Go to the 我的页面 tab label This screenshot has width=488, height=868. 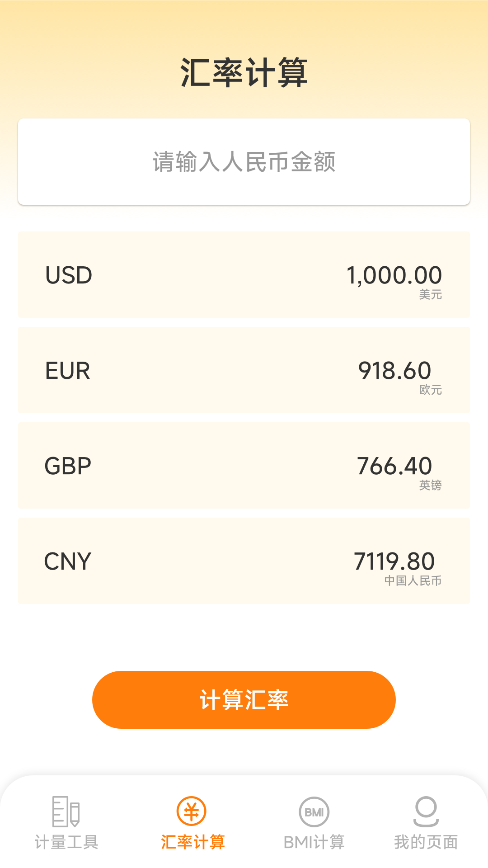coord(426,842)
